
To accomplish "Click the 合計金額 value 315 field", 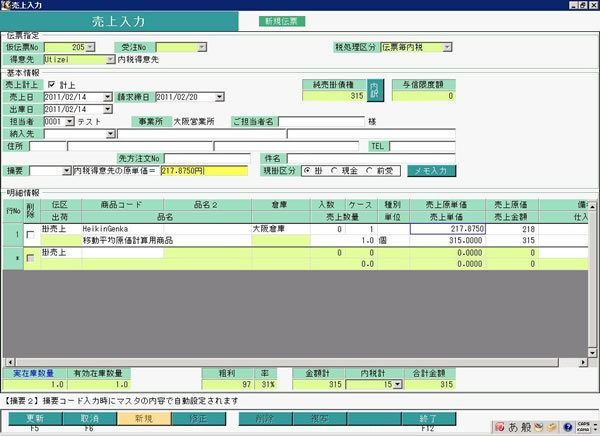I will coord(430,384).
